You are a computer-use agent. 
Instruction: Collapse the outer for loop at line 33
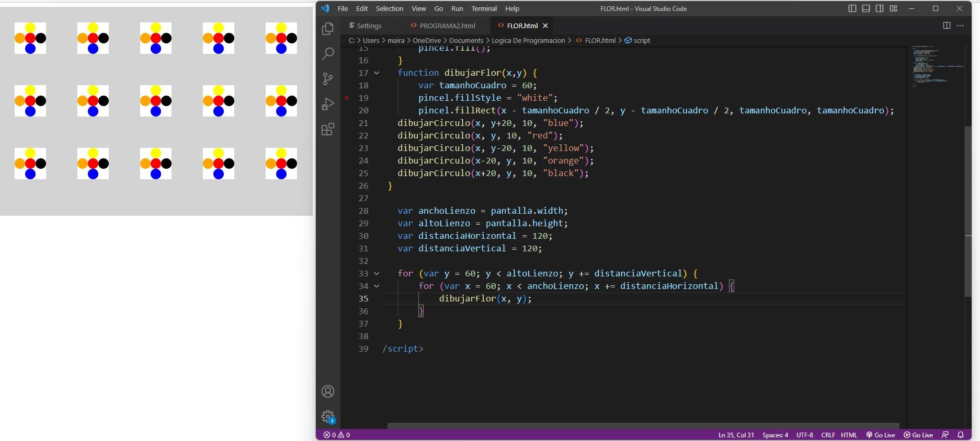(x=377, y=273)
